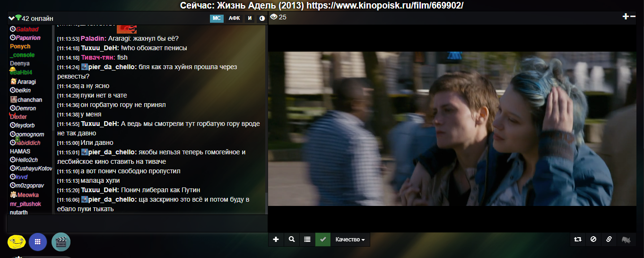This screenshot has width=644, height=258.
Task: Select user Demron in the user list
Action: pos(26,108)
